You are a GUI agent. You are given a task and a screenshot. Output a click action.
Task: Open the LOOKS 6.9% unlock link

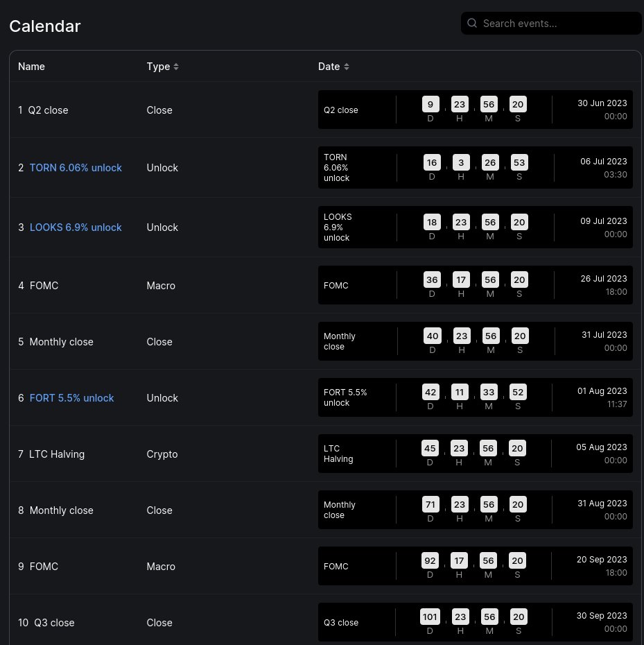click(x=76, y=227)
